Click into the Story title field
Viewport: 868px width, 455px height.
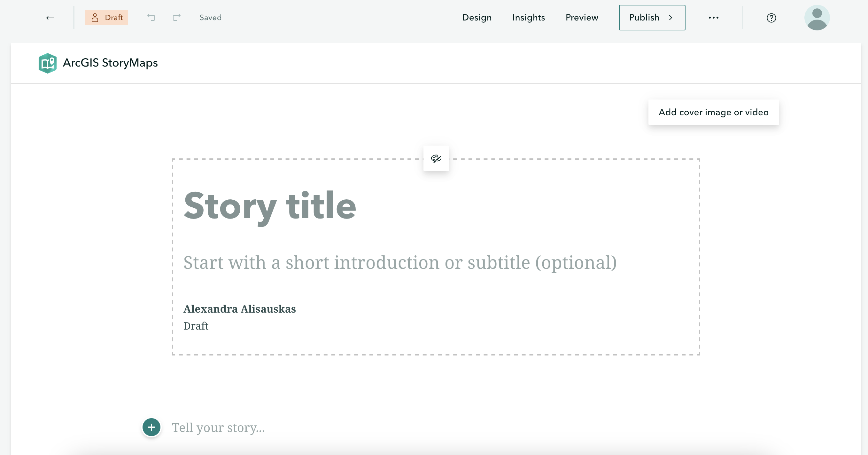pyautogui.click(x=269, y=205)
